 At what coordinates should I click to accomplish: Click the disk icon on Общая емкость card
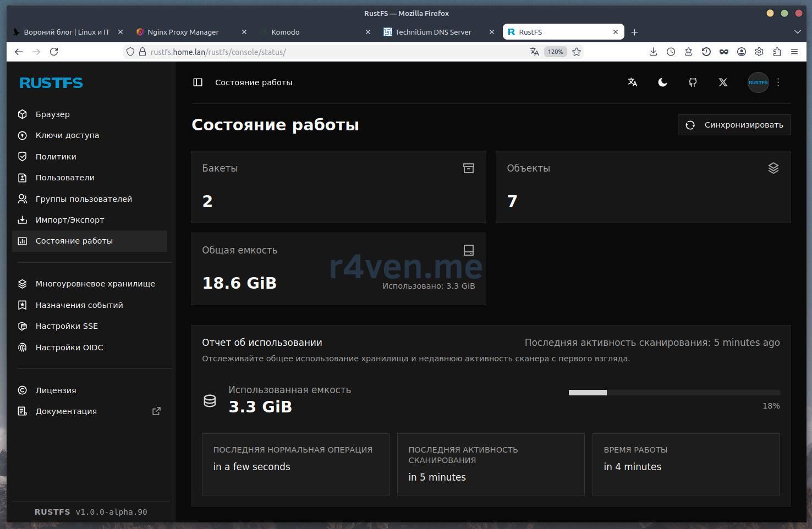click(468, 250)
